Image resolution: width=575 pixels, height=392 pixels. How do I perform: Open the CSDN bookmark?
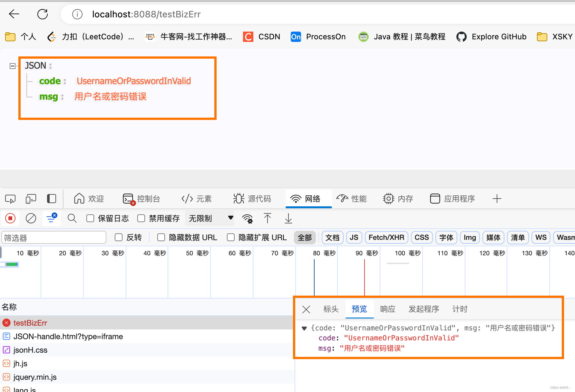[x=262, y=37]
